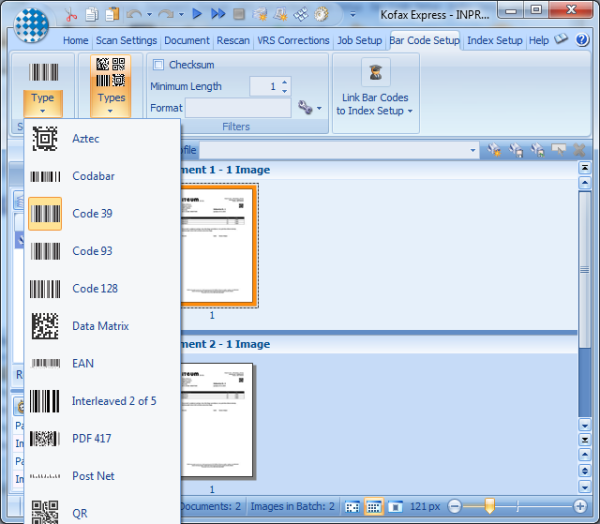Click zoom in plus button
This screenshot has width=600, height=524.
click(580, 506)
